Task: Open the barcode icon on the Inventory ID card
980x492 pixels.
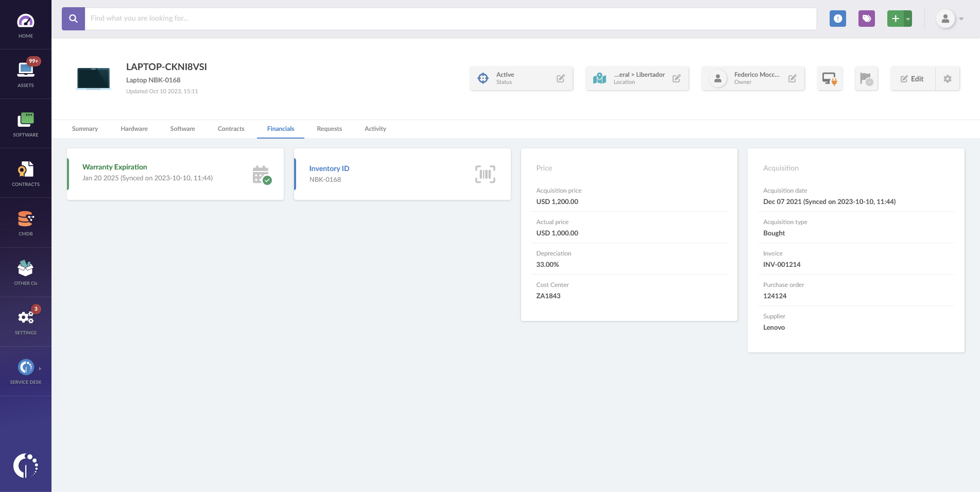Action: (485, 174)
